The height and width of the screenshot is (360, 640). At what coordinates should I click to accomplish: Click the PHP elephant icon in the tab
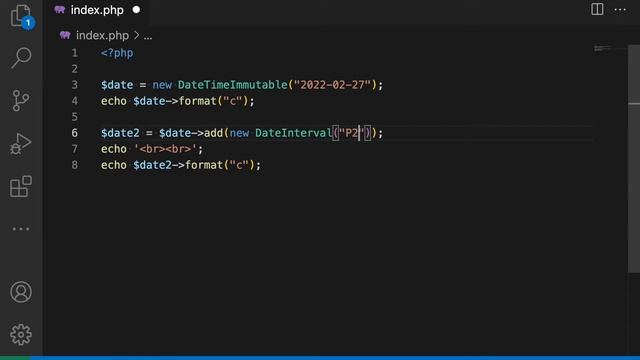[x=60, y=10]
